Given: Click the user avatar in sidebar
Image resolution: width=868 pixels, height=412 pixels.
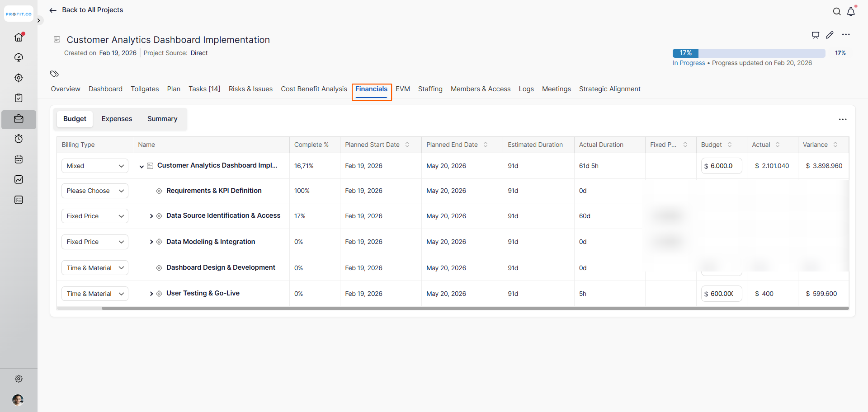Looking at the screenshot, I should (x=18, y=400).
